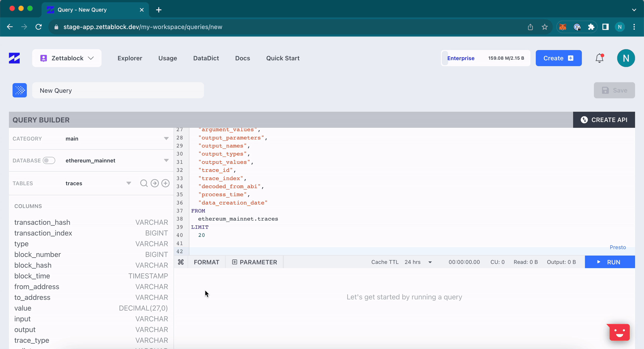Expand the ethereum_mainnet database dropdown
644x349 pixels.
166,160
